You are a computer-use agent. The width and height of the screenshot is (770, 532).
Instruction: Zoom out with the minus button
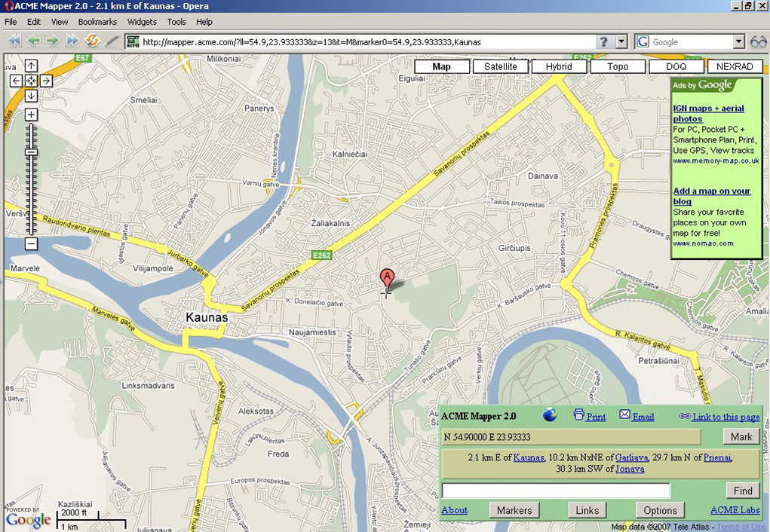(x=31, y=244)
